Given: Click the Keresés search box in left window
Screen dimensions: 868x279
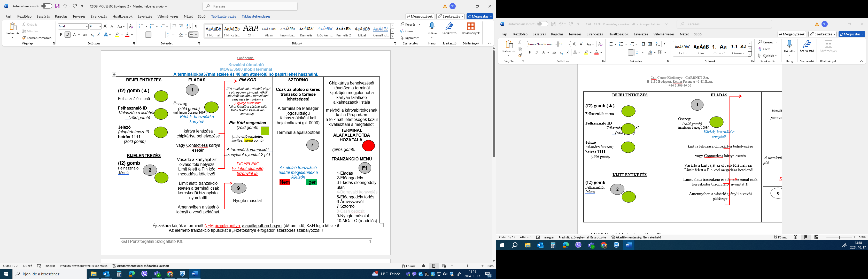Looking at the screenshot, I should coord(250,6).
